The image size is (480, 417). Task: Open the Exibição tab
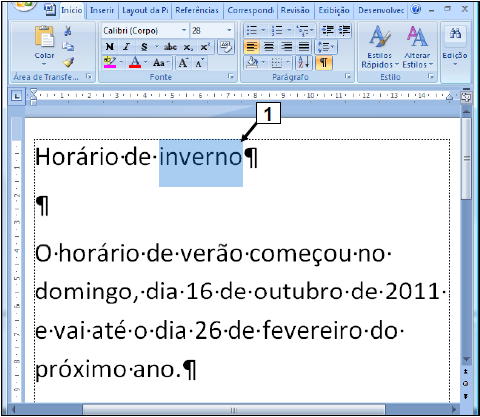[x=334, y=10]
